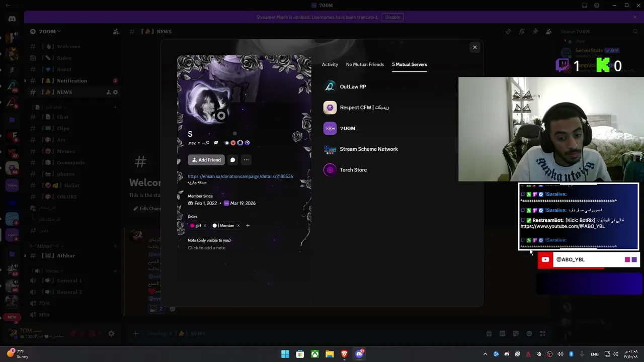Remove the Member role with its x

click(x=238, y=226)
